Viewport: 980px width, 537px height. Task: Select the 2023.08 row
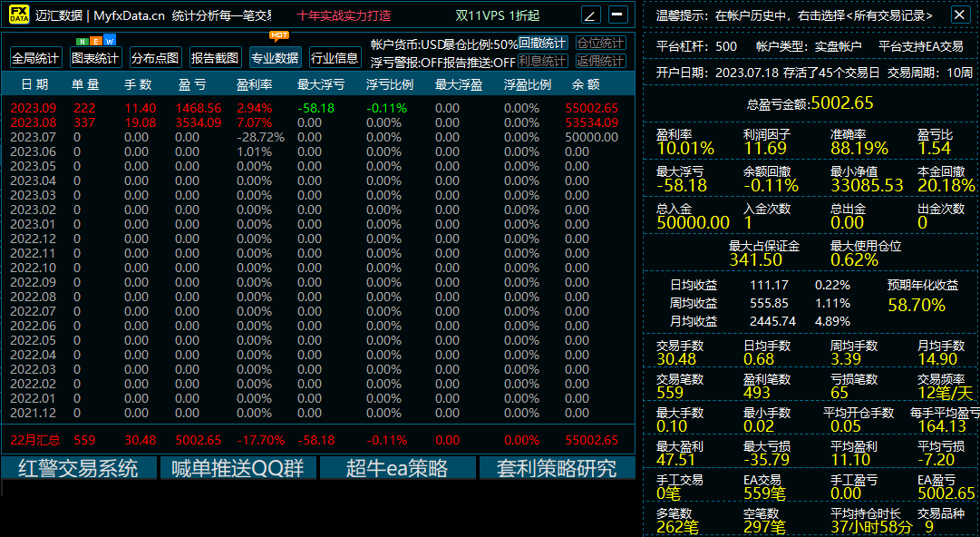[317, 122]
